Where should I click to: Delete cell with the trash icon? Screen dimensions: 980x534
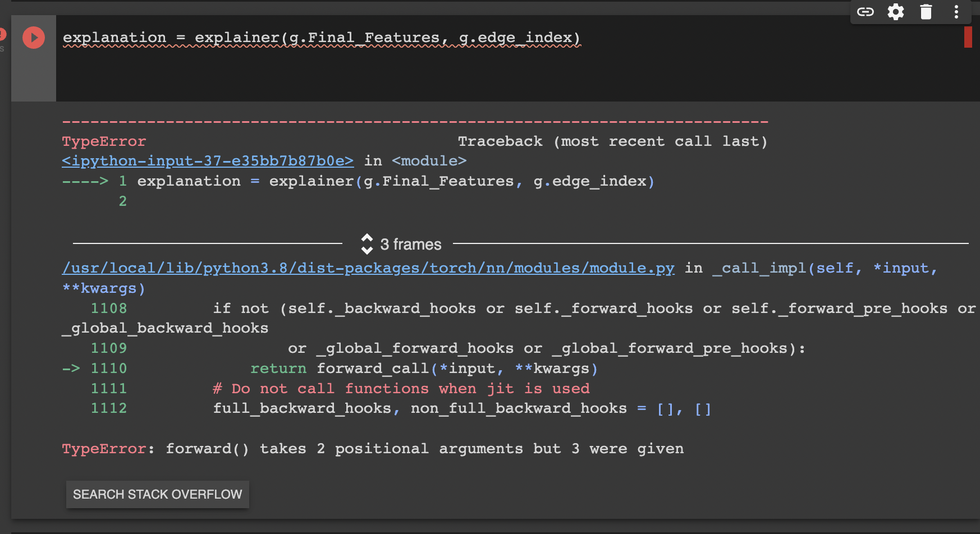(926, 12)
